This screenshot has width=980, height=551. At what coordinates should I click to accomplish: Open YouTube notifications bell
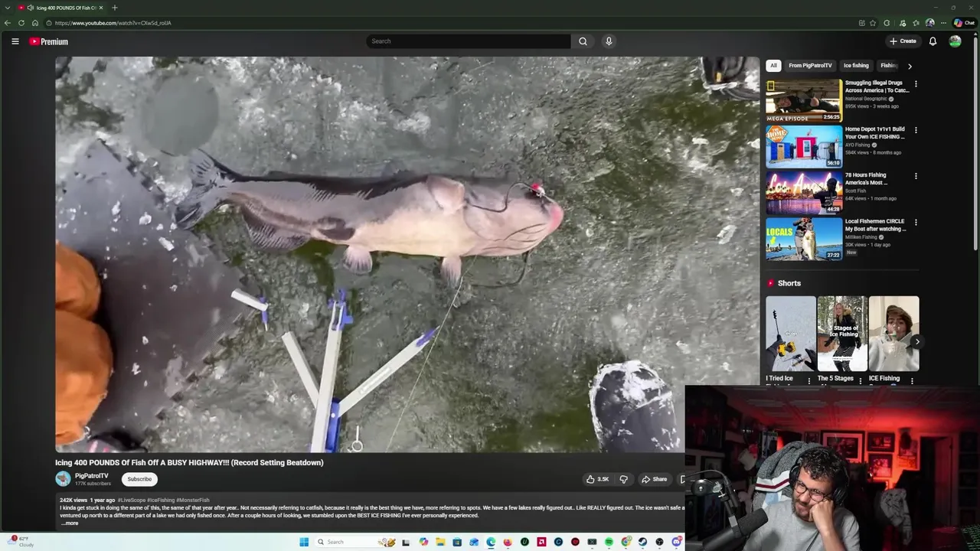tap(933, 41)
